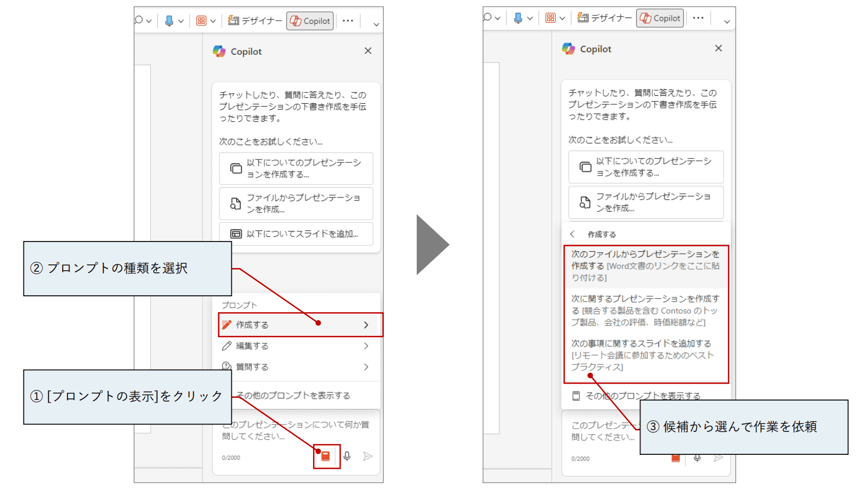Open Dictate dropdown arrow in right screenshot toolbar
Viewport: 868px width, 491px height.
click(530, 19)
